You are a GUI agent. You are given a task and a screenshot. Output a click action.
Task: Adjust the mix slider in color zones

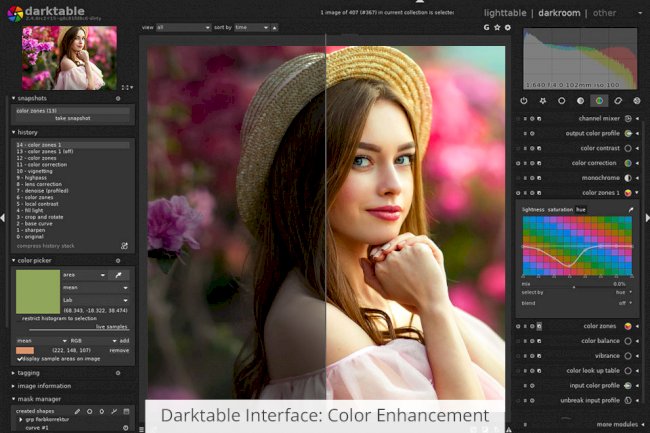coord(576,285)
